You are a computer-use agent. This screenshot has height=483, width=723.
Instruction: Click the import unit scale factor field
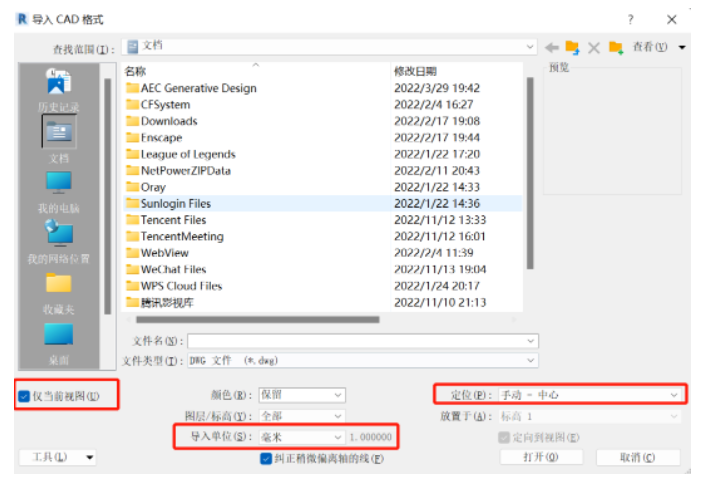[370, 437]
